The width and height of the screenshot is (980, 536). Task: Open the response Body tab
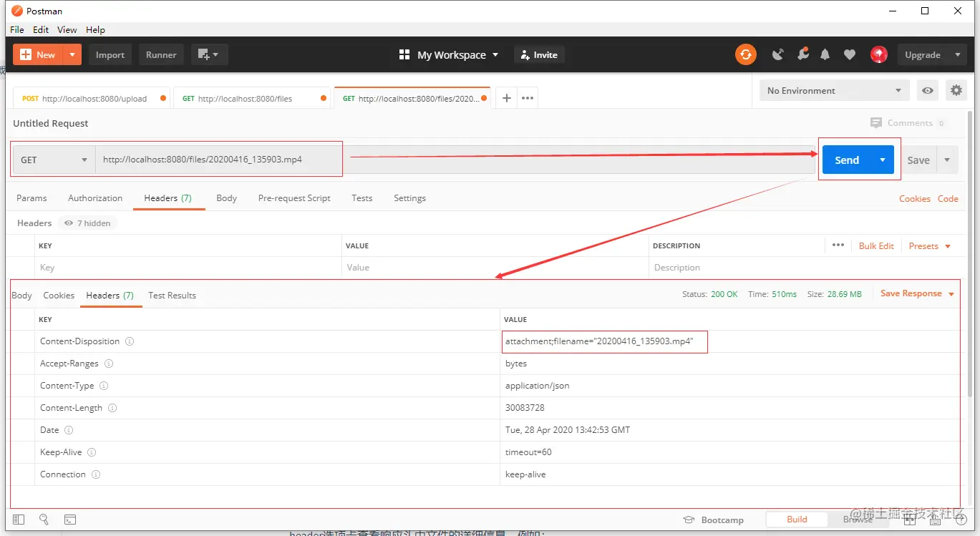(21, 296)
